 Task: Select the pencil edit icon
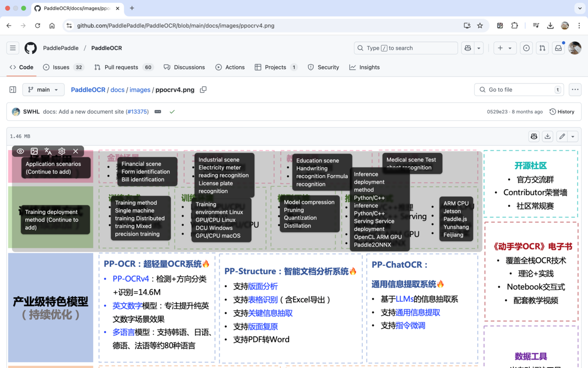click(561, 136)
